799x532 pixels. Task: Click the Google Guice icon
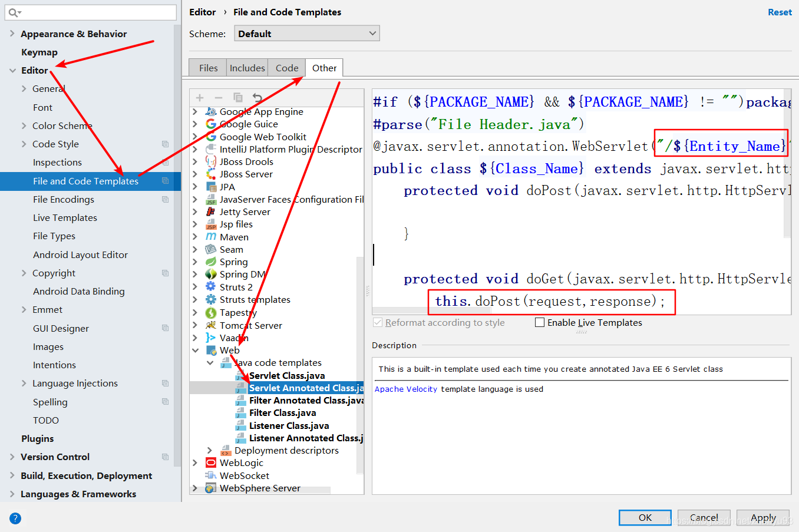(211, 124)
